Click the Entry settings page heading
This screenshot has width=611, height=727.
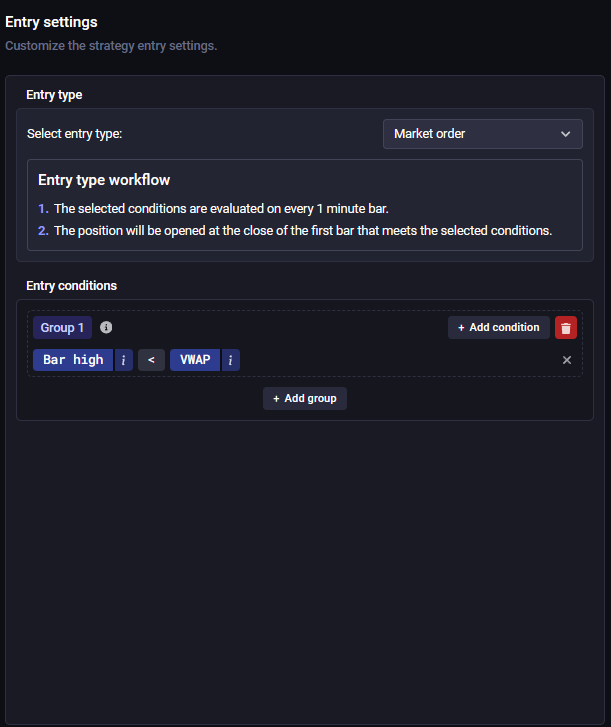click(51, 22)
